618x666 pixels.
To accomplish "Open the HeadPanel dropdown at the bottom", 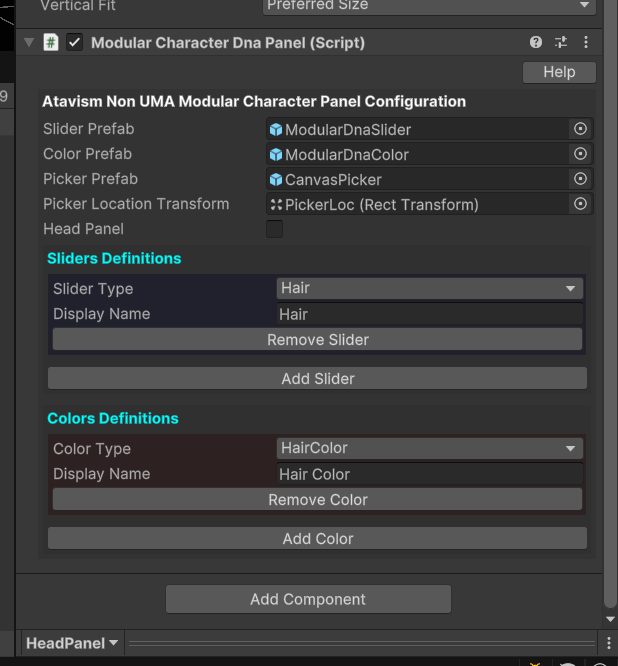I will tap(72, 643).
